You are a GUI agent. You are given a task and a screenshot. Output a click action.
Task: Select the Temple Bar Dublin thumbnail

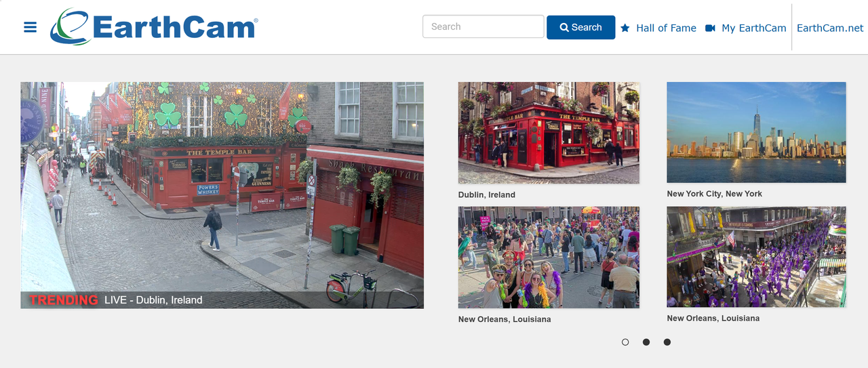point(549,133)
